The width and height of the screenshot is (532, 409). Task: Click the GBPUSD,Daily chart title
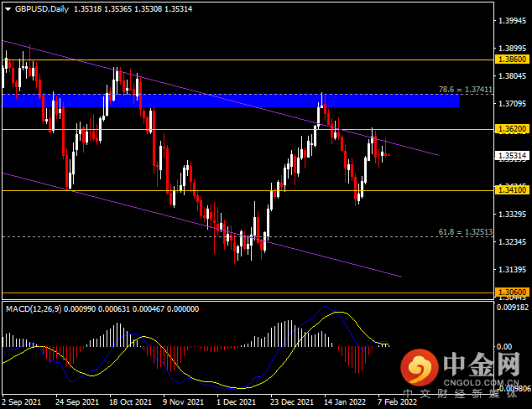42,9
